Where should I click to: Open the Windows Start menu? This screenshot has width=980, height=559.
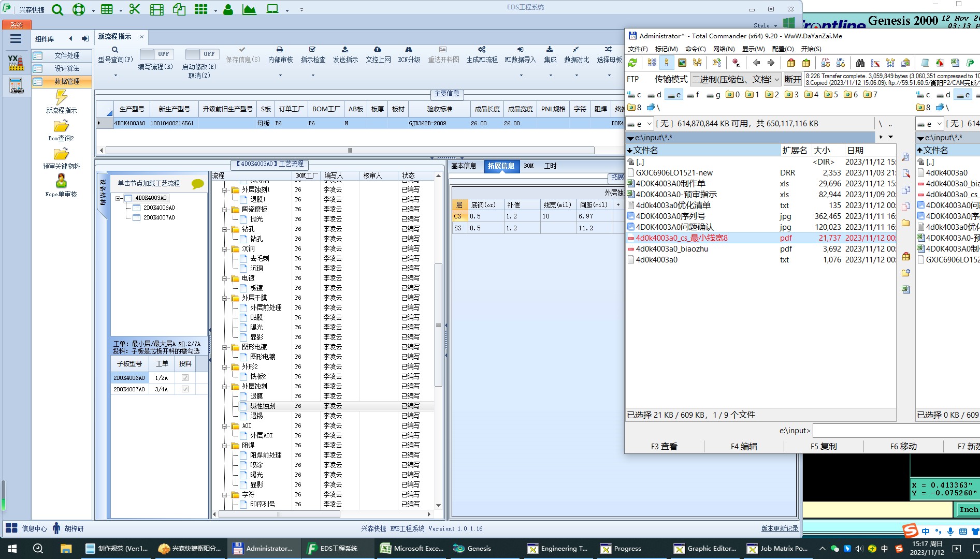point(12,549)
